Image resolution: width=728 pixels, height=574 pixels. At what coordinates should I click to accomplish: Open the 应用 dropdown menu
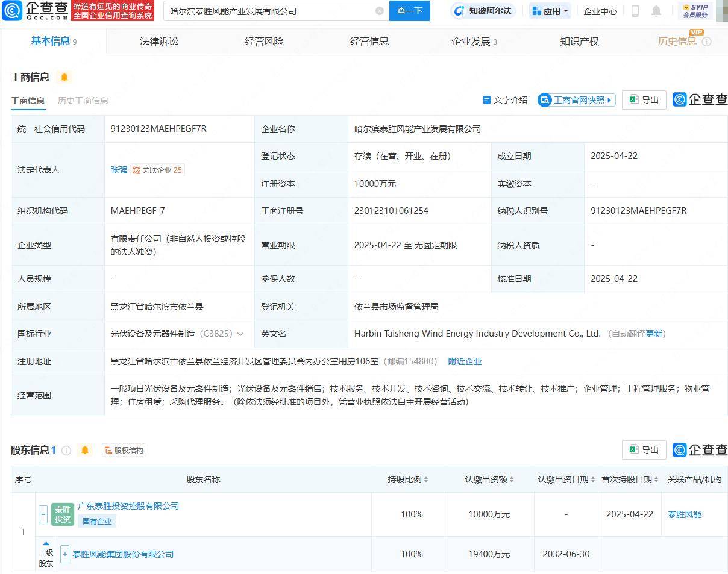pyautogui.click(x=550, y=11)
